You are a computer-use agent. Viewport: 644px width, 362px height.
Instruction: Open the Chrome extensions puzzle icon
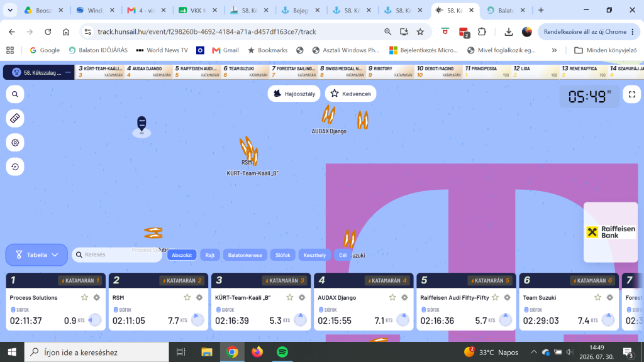coord(482,31)
